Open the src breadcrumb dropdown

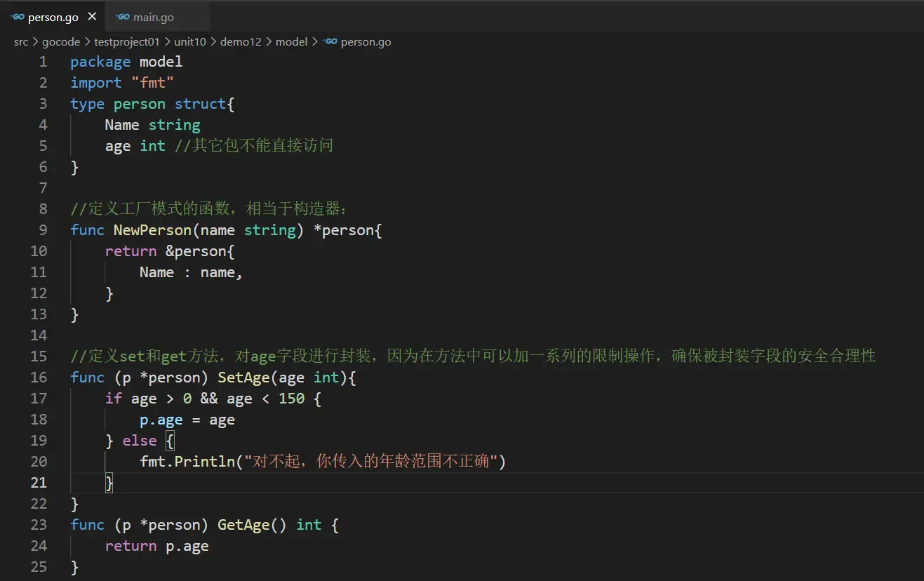pyautogui.click(x=20, y=41)
